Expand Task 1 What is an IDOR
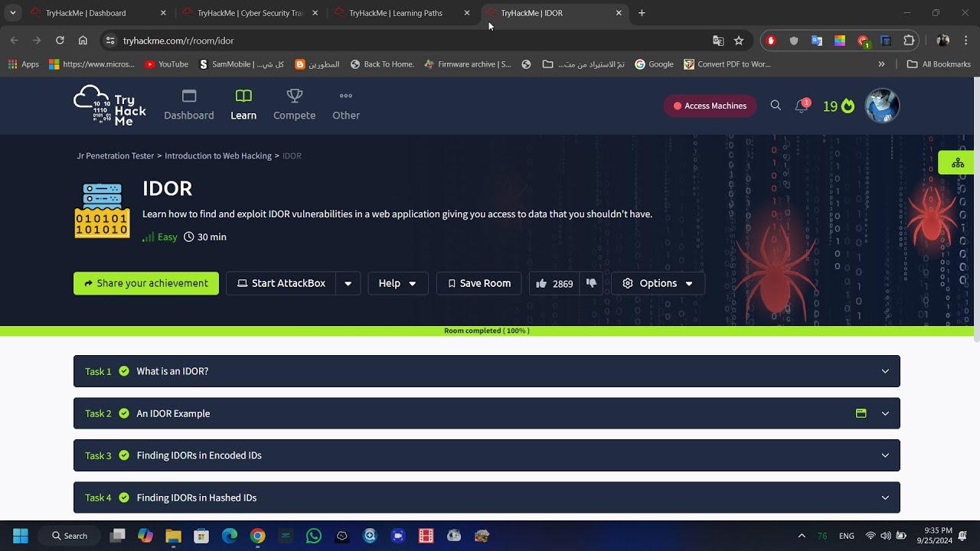The width and height of the screenshot is (980, 551). pyautogui.click(x=487, y=371)
